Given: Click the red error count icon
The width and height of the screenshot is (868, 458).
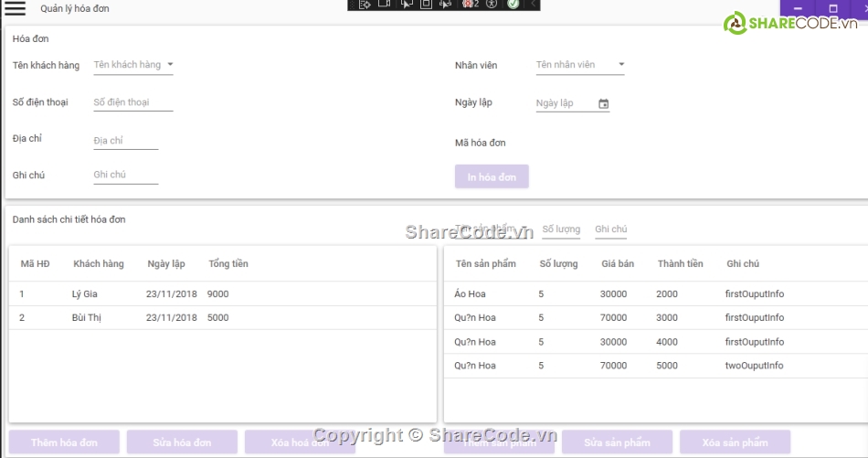Looking at the screenshot, I should coord(470,5).
